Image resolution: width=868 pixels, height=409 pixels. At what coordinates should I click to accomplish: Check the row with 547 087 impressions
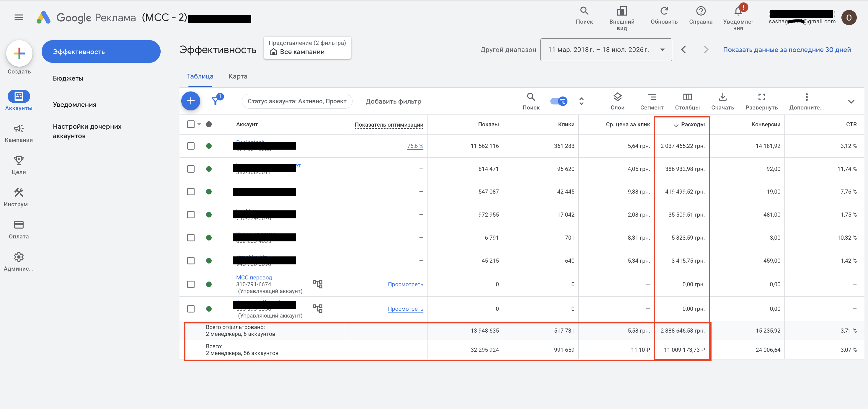(x=191, y=192)
